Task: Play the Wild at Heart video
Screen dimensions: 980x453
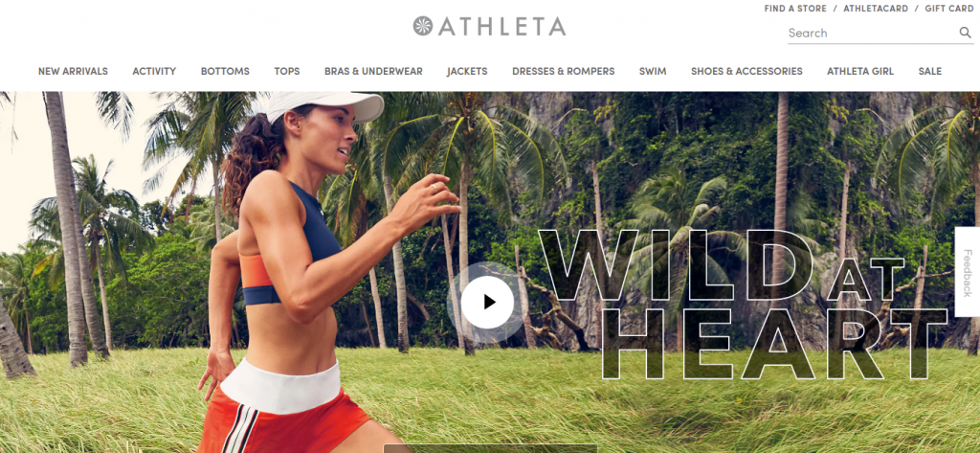Action: [487, 303]
